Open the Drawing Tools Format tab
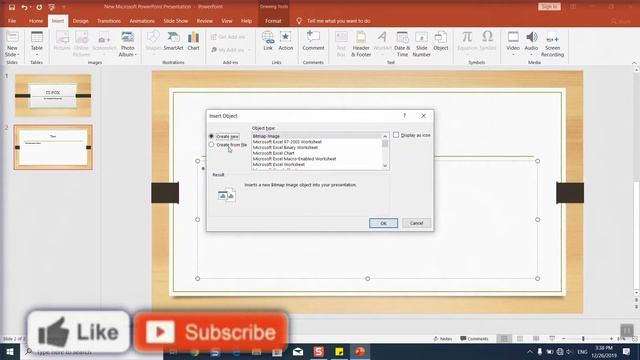 pos(273,21)
